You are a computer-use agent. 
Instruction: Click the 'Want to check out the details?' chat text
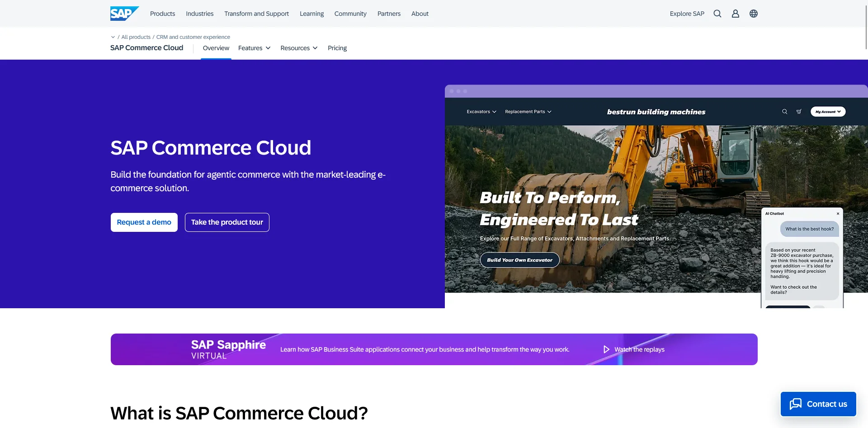coord(794,290)
